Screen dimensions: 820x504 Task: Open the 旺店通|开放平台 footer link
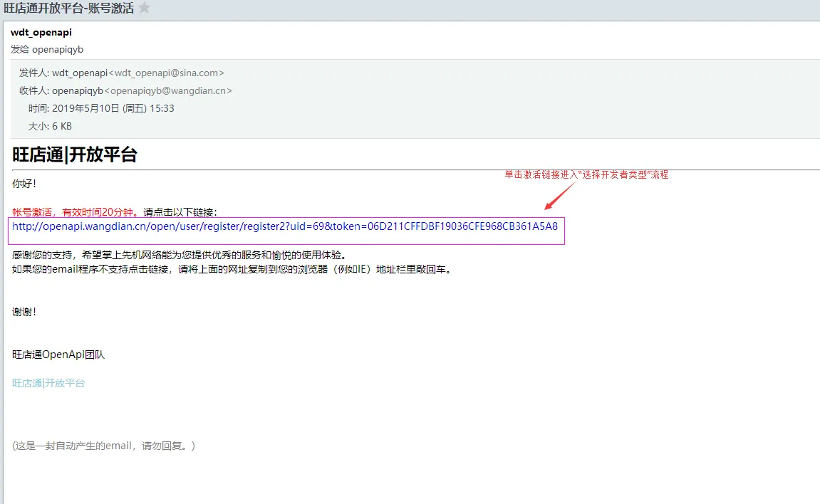[48, 383]
